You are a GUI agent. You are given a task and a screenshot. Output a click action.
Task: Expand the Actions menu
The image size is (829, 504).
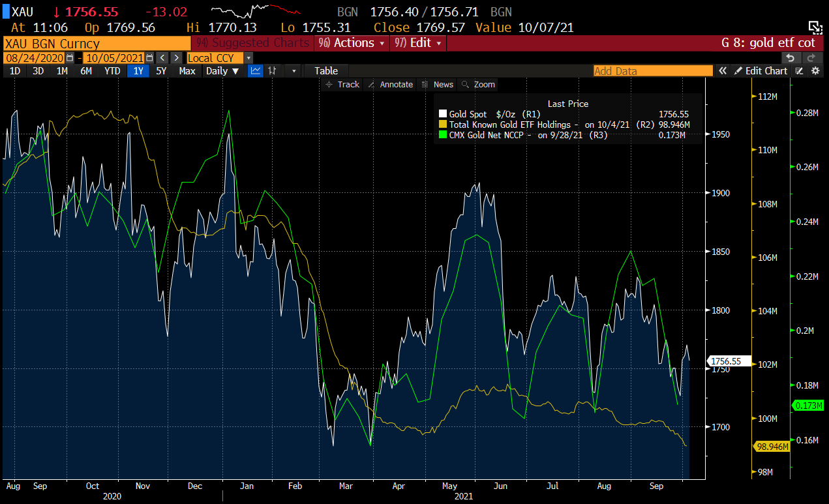(353, 43)
